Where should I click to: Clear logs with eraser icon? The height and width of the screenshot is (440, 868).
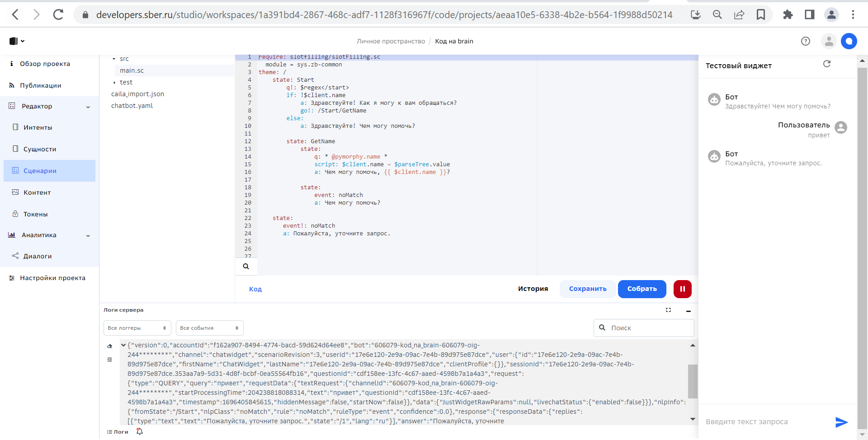(109, 346)
